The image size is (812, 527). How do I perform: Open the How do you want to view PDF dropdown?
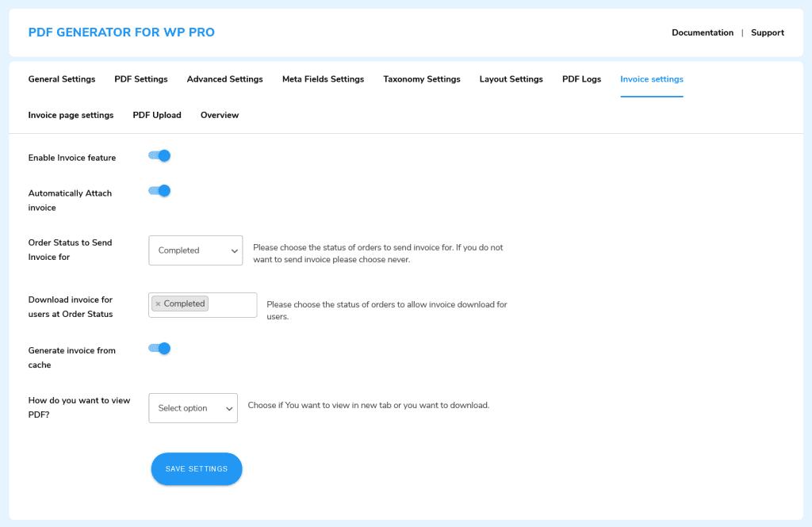pos(193,407)
